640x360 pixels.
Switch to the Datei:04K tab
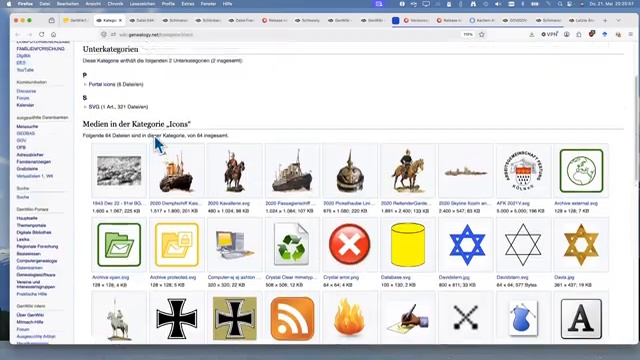tap(142, 20)
